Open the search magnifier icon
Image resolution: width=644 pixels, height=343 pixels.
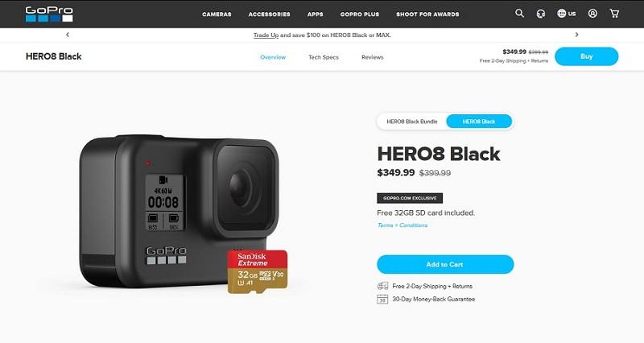coord(519,13)
